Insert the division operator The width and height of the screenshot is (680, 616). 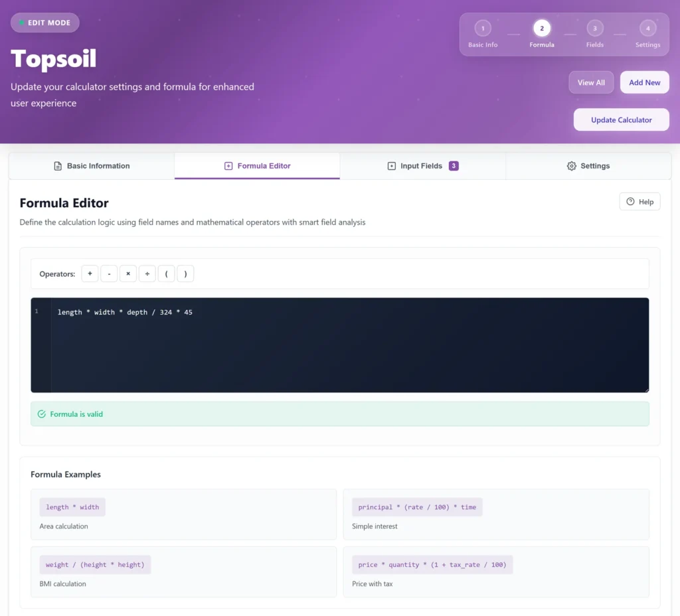pos(147,273)
